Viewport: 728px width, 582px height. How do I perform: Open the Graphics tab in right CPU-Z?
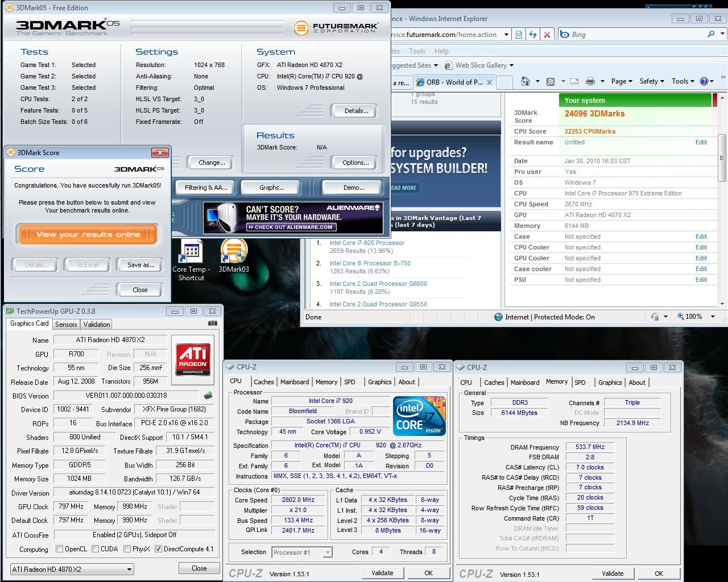(x=610, y=383)
